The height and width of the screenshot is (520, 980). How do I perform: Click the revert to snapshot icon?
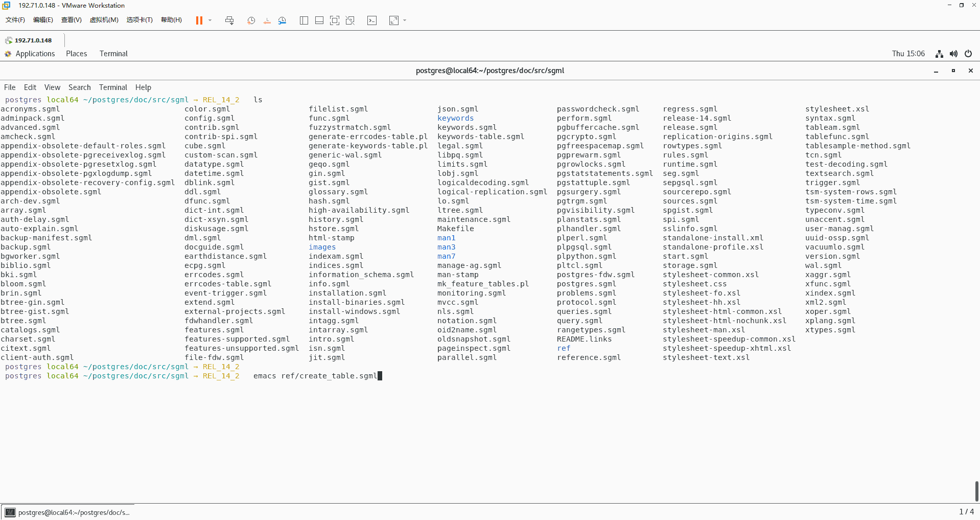(267, 20)
